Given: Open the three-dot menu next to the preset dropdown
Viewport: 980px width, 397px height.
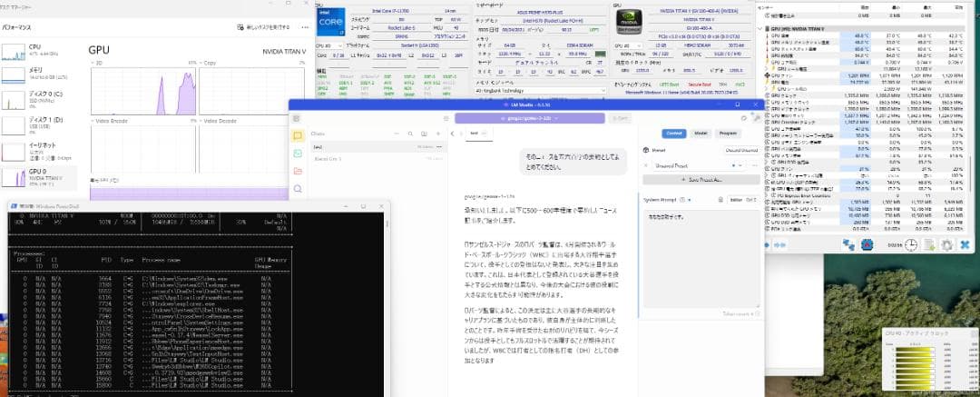Looking at the screenshot, I should 755,166.
